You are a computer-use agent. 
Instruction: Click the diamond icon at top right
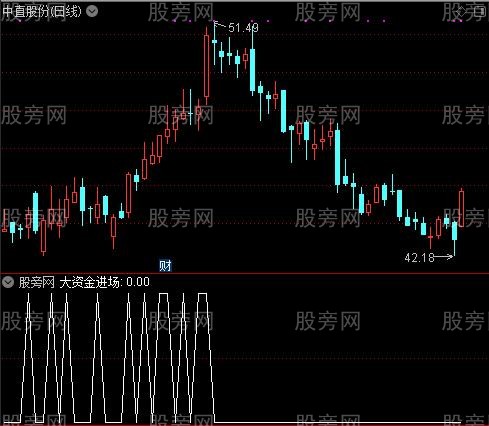pyautogui.click(x=461, y=12)
